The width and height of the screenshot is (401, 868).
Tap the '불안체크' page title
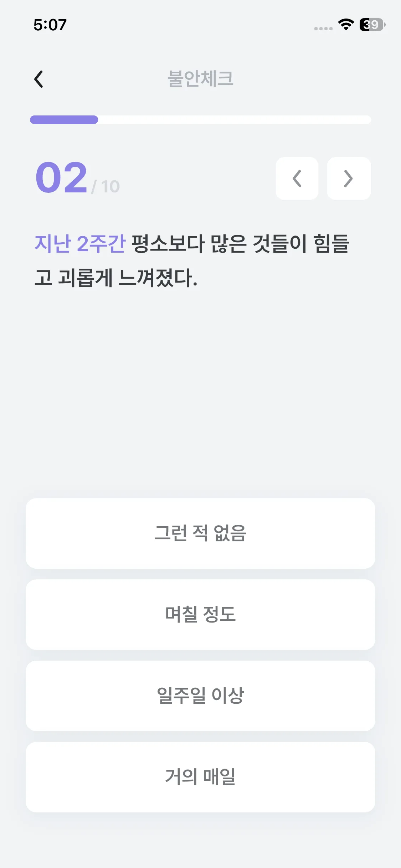(x=200, y=79)
